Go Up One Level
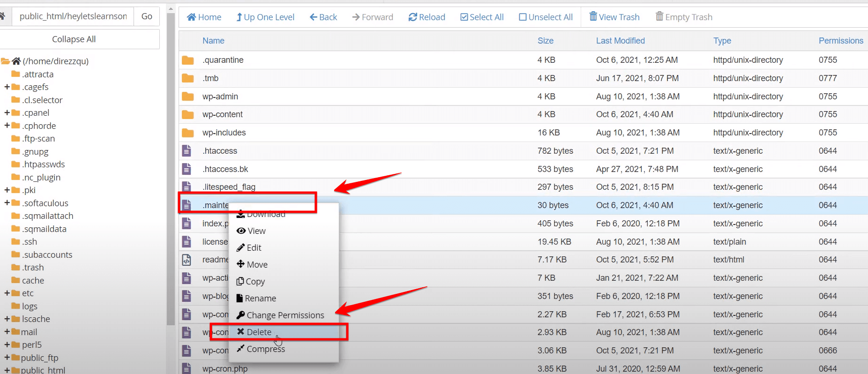This screenshot has height=374, width=868. 265,17
